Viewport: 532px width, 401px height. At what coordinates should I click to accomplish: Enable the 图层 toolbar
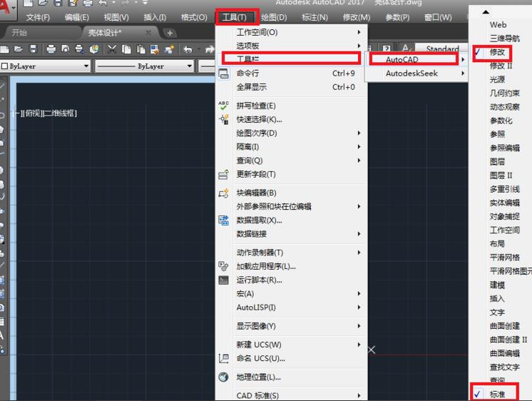coord(497,162)
